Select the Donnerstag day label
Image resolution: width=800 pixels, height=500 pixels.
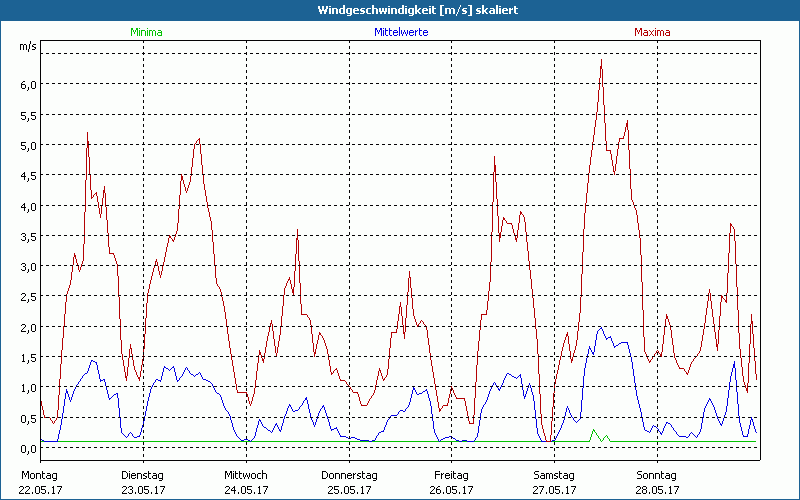pyautogui.click(x=349, y=475)
